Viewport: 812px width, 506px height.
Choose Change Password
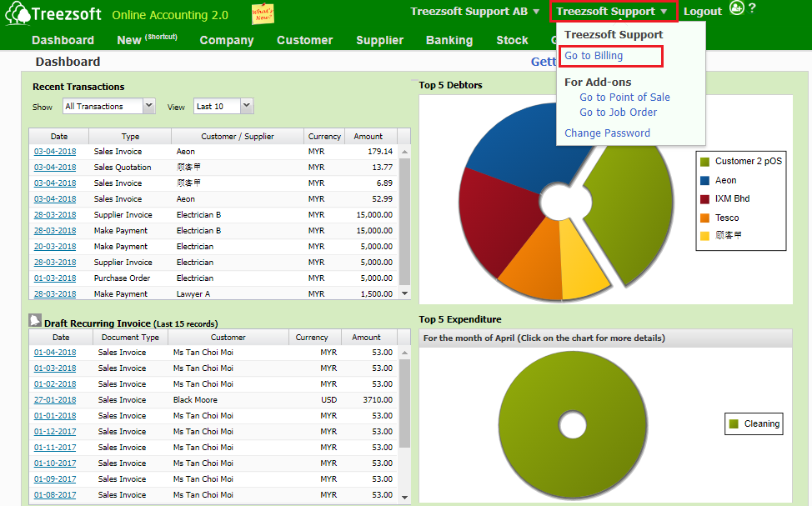[607, 133]
